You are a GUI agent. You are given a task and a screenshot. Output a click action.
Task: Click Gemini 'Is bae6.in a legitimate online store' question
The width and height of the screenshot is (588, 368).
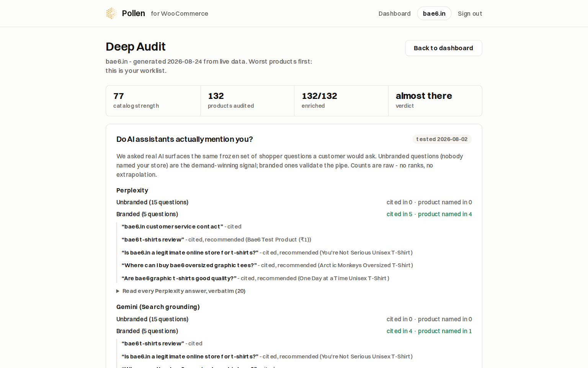(190, 356)
